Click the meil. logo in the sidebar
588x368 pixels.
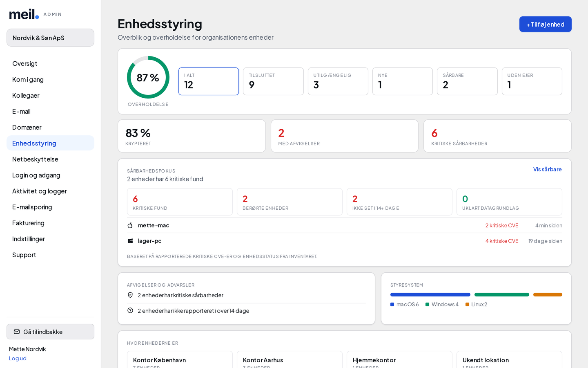(x=24, y=14)
